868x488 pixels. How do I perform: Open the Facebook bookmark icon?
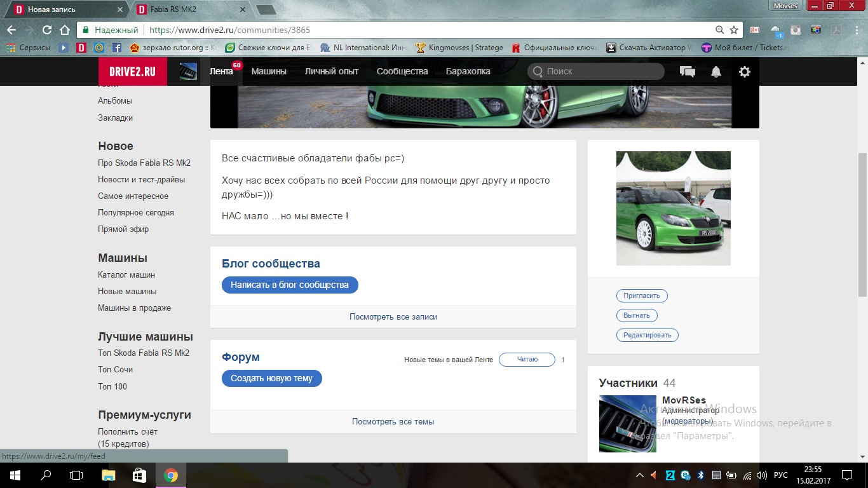point(117,48)
